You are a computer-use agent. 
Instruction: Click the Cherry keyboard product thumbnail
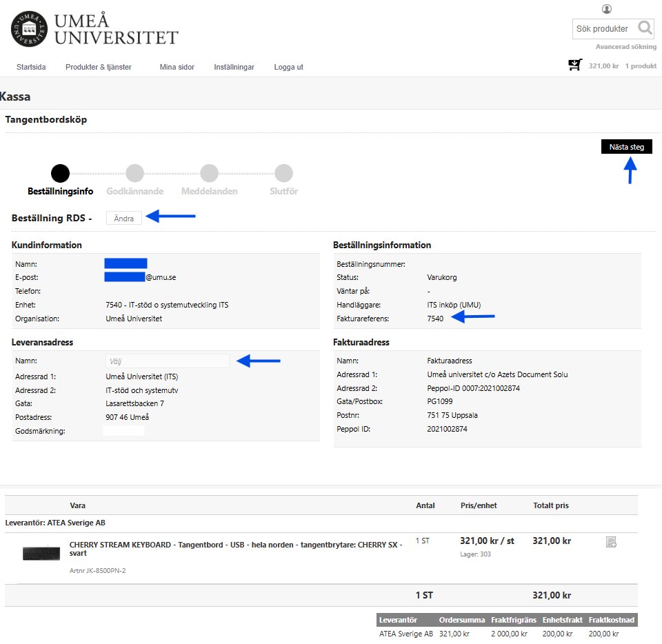point(41,553)
